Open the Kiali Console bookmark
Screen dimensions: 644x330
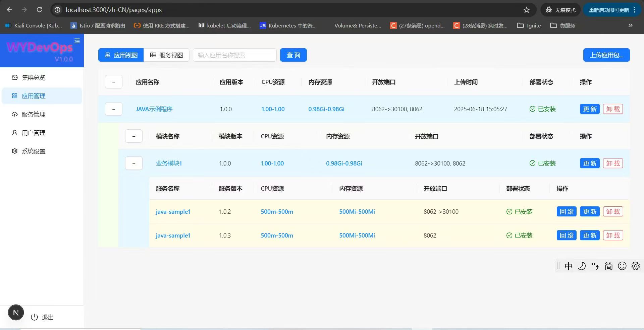(34, 25)
